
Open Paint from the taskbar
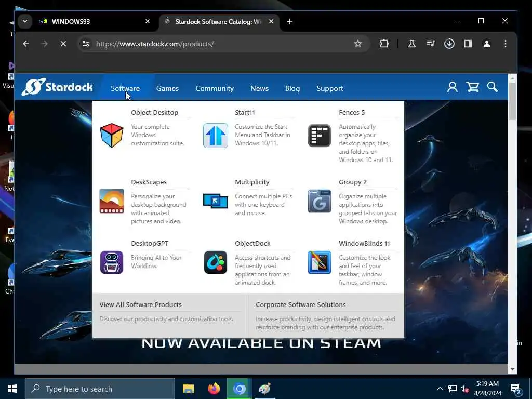point(264,389)
